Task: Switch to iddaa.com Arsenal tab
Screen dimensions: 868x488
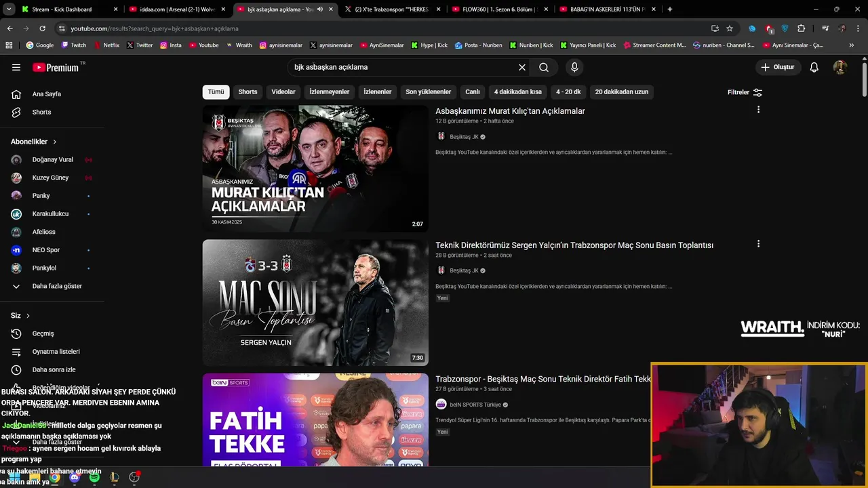Action: point(178,9)
